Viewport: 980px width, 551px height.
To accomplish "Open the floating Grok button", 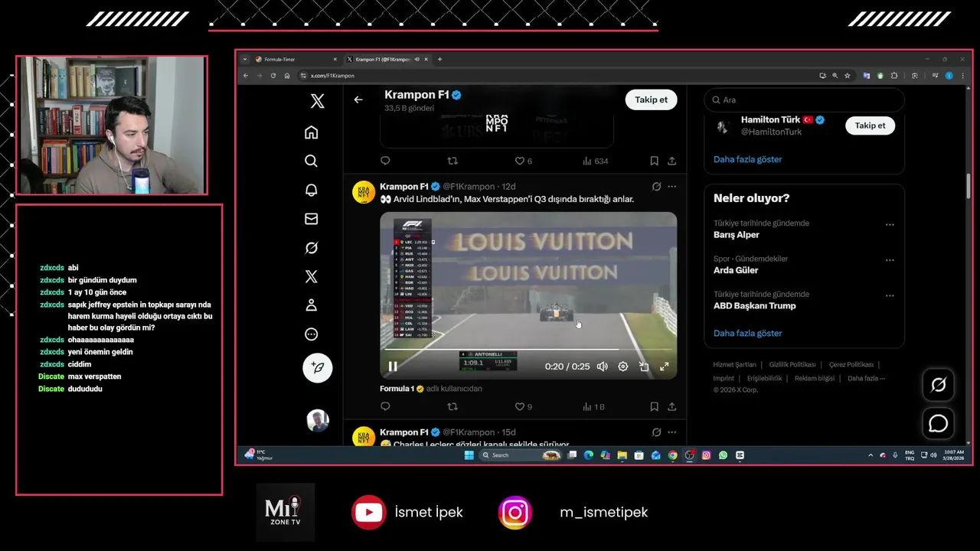I will pyautogui.click(x=938, y=385).
